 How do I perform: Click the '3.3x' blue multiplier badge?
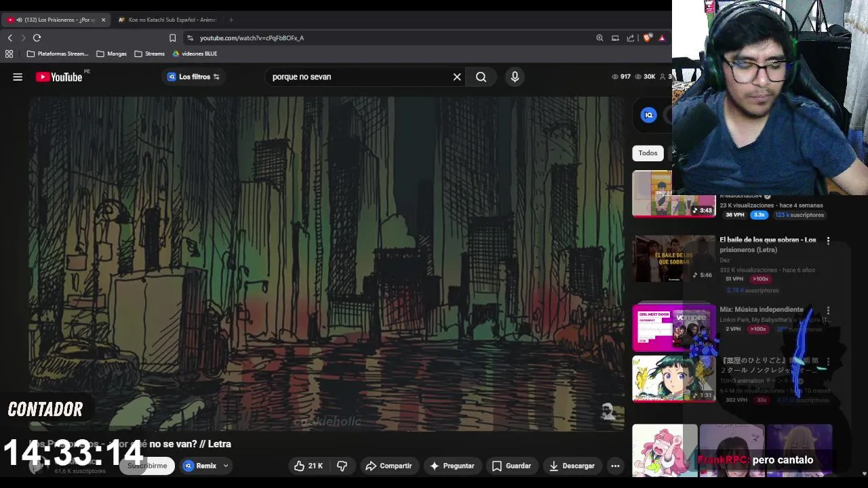coord(759,215)
